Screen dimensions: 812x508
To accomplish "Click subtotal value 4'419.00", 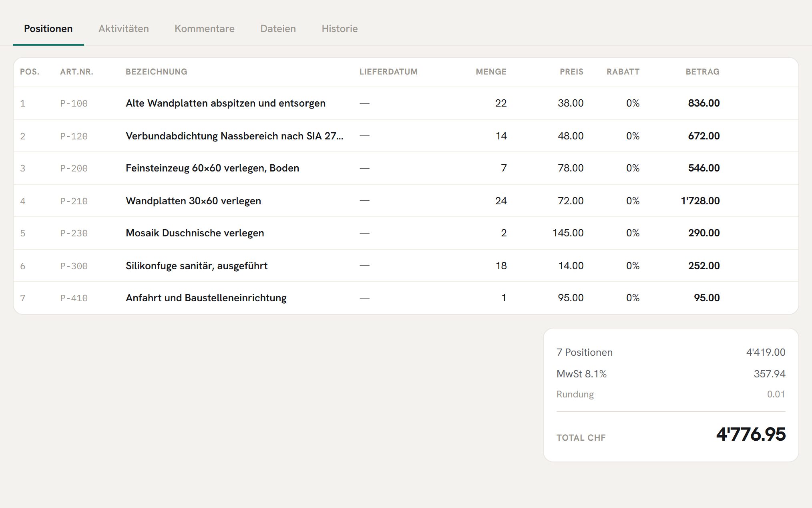I will click(766, 353).
